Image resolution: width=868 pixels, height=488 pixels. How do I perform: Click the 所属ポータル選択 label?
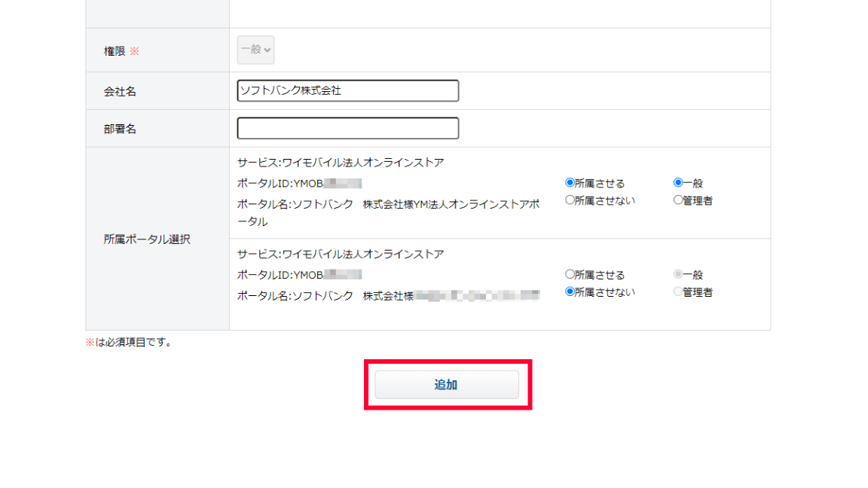pyautogui.click(x=147, y=239)
